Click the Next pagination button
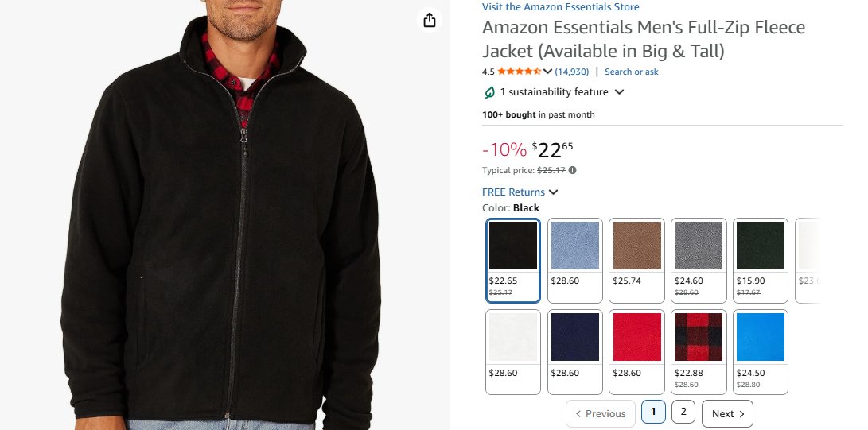 (727, 413)
